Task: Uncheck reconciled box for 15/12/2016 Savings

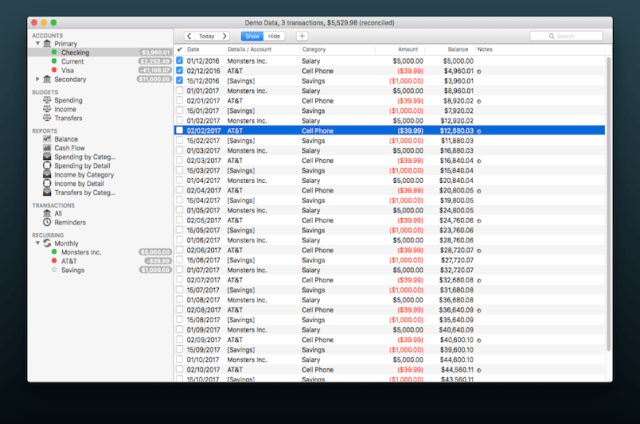Action: (x=180, y=81)
